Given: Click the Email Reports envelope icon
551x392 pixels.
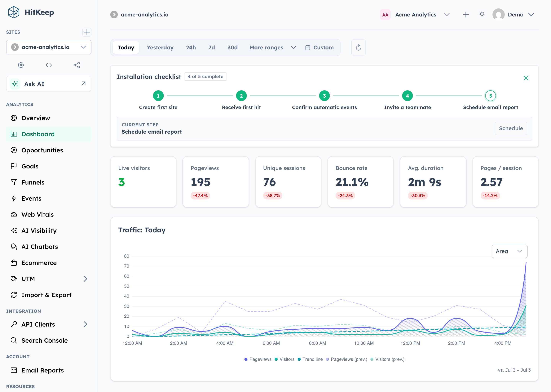Looking at the screenshot, I should [14, 370].
